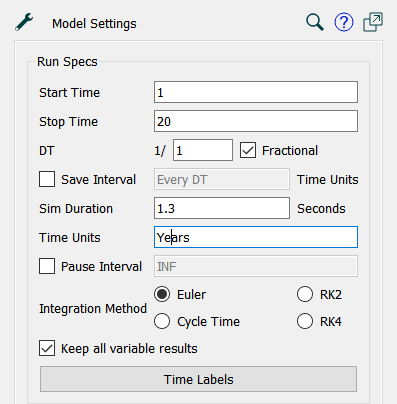
Task: Click the Time Units field containing Years
Action: click(256, 237)
